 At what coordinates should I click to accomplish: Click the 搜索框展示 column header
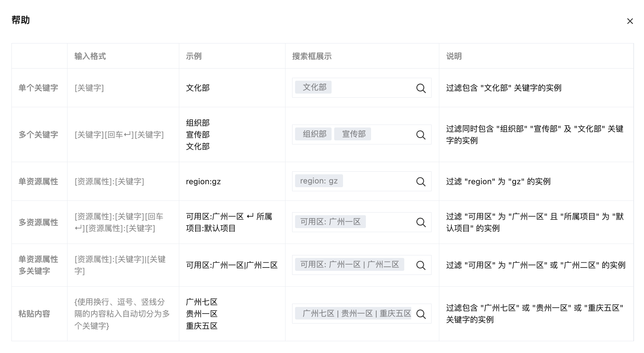tap(312, 56)
